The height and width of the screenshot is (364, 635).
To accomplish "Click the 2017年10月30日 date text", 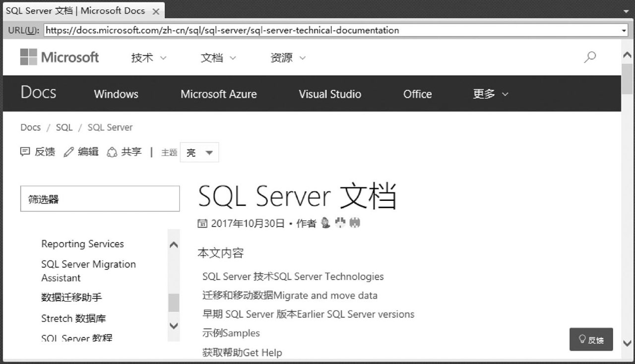I will [248, 224].
